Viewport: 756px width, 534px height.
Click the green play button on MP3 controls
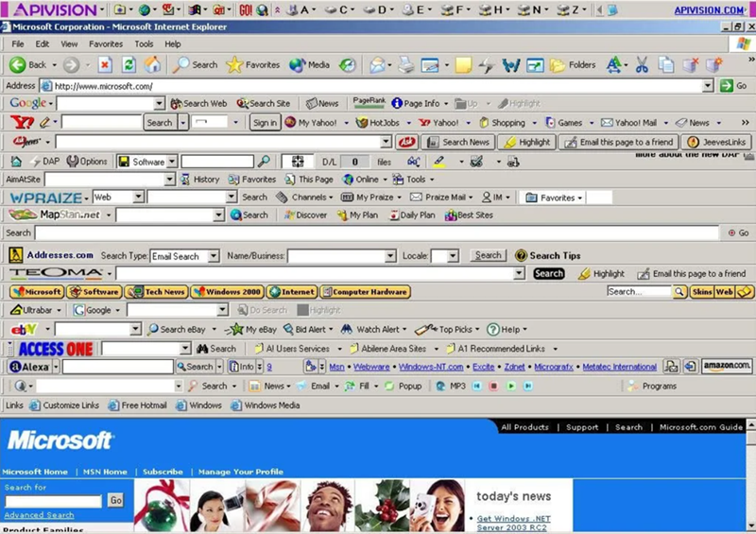click(511, 386)
